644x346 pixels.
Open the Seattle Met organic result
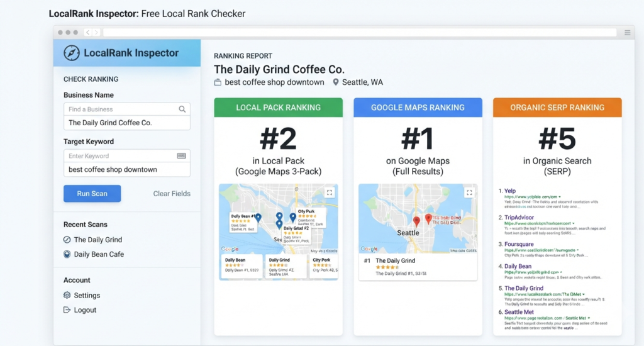click(x=519, y=312)
